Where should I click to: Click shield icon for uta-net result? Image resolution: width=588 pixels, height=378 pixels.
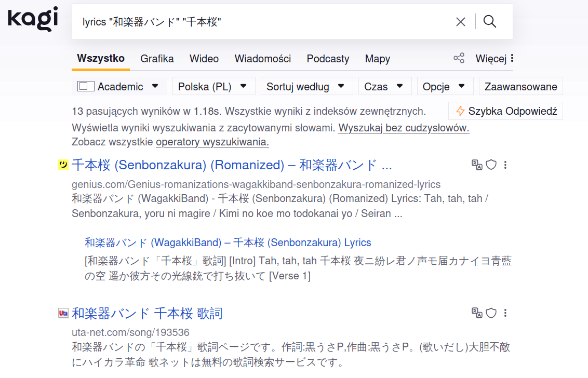pos(491,313)
